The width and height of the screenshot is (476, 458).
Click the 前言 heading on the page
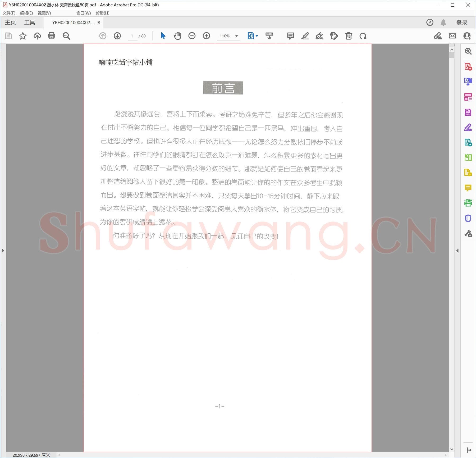click(x=223, y=88)
